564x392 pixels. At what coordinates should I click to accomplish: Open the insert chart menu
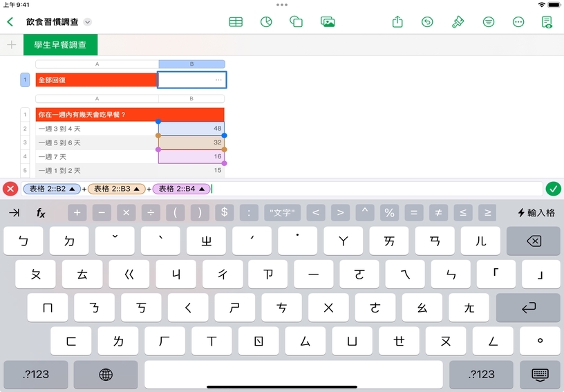pyautogui.click(x=265, y=22)
